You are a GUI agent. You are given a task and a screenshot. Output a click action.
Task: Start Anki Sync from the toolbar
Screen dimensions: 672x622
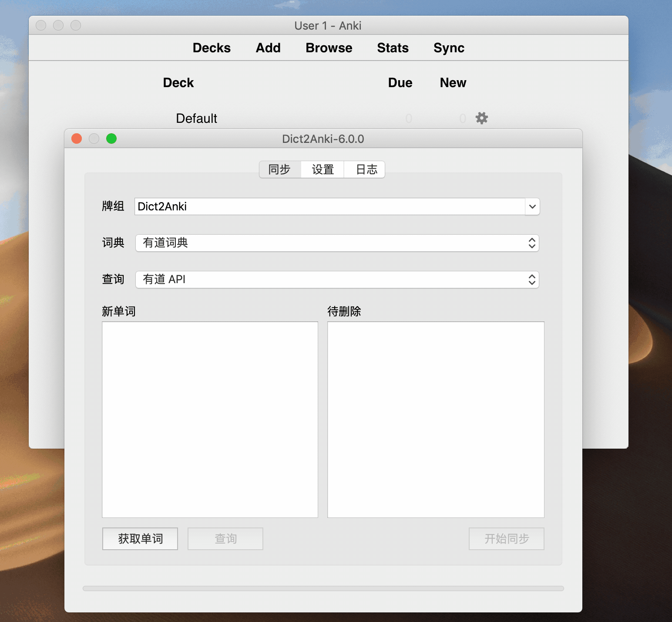(448, 48)
